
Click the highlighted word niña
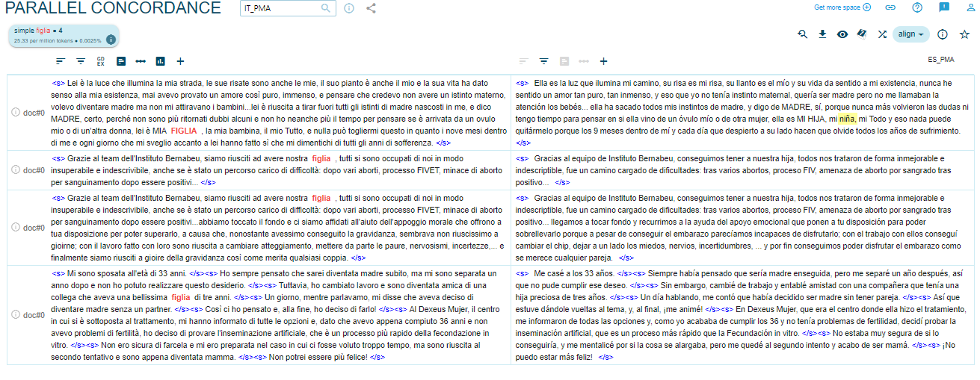pos(846,118)
